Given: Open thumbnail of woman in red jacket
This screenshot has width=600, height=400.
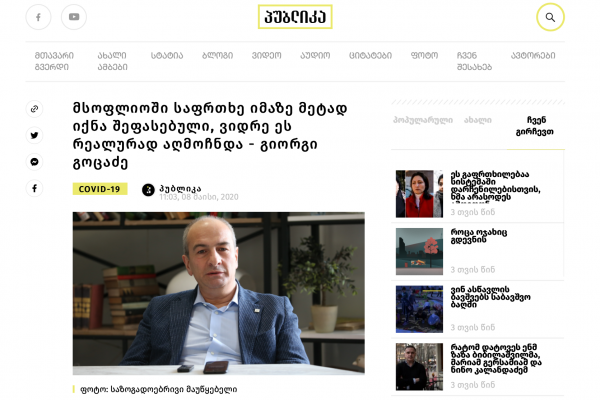Looking at the screenshot, I should [419, 194].
